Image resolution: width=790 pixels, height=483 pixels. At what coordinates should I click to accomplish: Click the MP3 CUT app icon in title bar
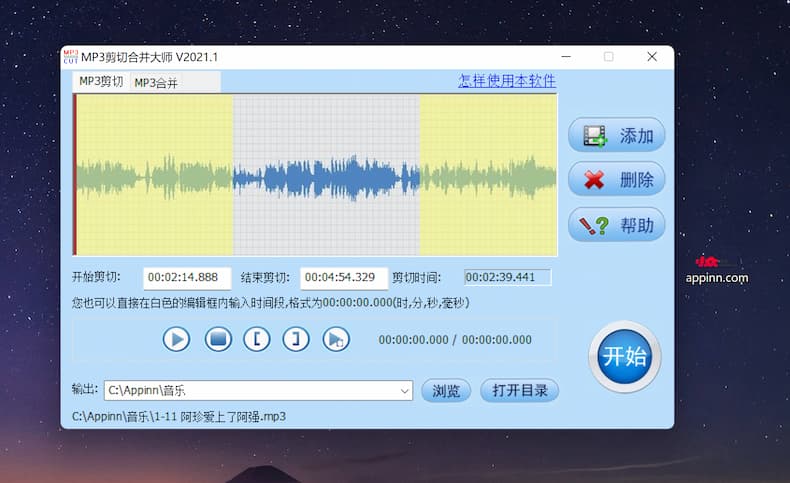[x=70, y=57]
